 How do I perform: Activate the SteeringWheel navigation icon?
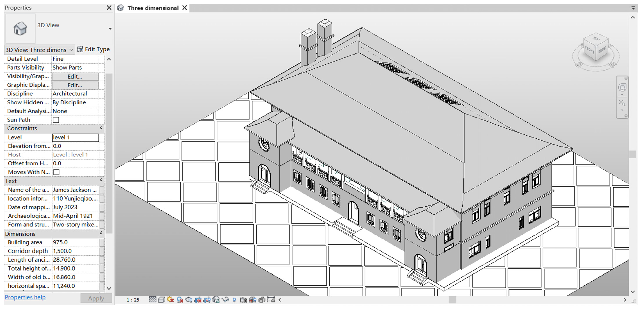pos(623,87)
